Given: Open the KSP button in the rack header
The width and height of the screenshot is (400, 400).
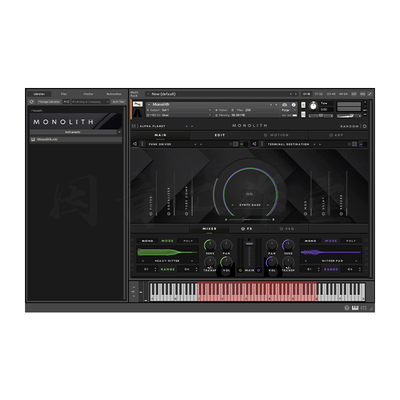Looking at the screenshot, I should click(354, 94).
